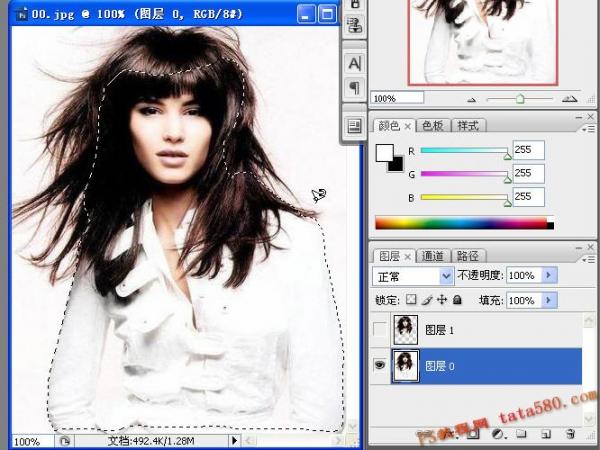
Task: Click the foreground color swatch
Action: [x=384, y=152]
